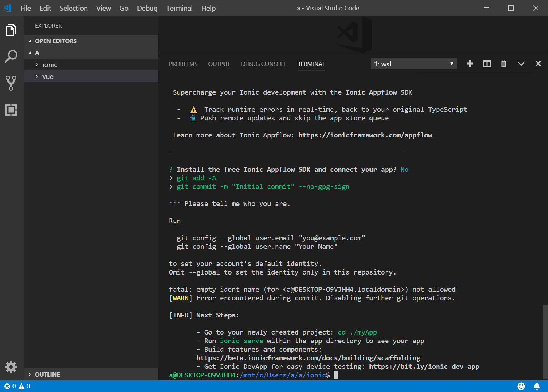Switch to the Debug Console tab
Screen dimensions: 548x392
264,64
